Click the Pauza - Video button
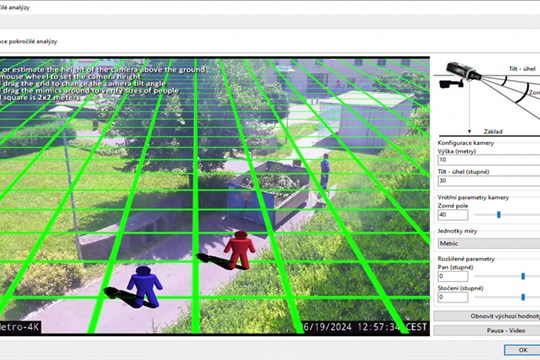Screen dimensions: 540x360 click(487, 330)
